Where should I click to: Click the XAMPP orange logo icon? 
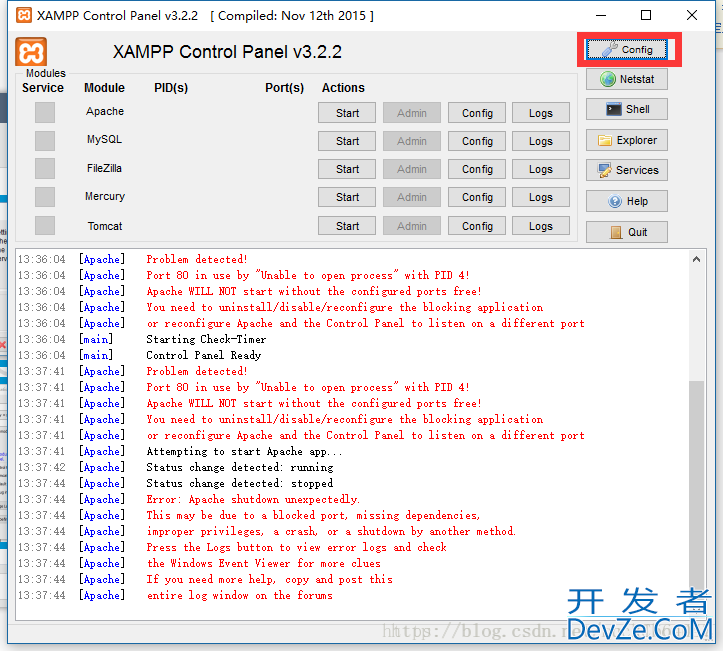point(31,53)
